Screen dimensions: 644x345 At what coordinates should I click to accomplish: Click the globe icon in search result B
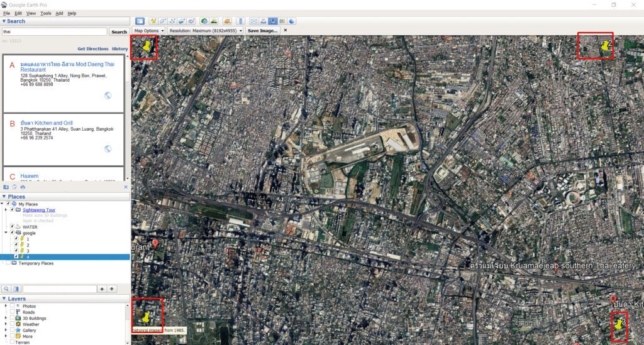point(108,148)
